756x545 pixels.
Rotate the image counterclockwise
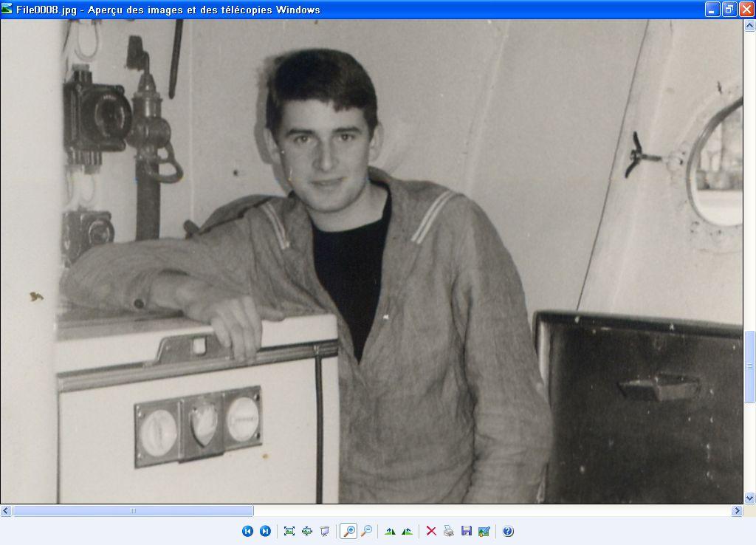click(407, 531)
